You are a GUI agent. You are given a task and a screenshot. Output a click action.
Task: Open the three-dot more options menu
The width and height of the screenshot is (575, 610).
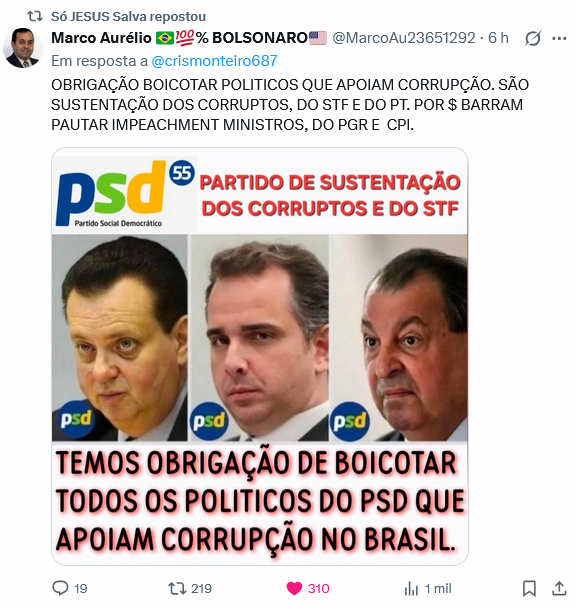click(559, 38)
